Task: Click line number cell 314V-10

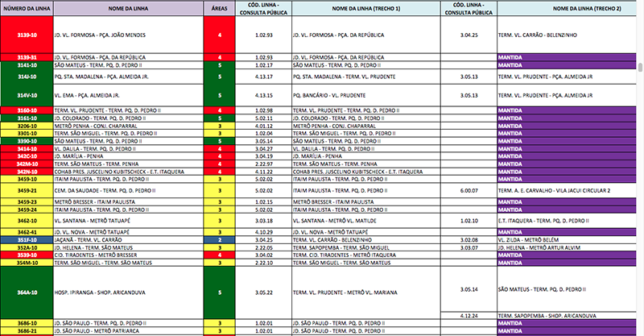Action: (27, 95)
